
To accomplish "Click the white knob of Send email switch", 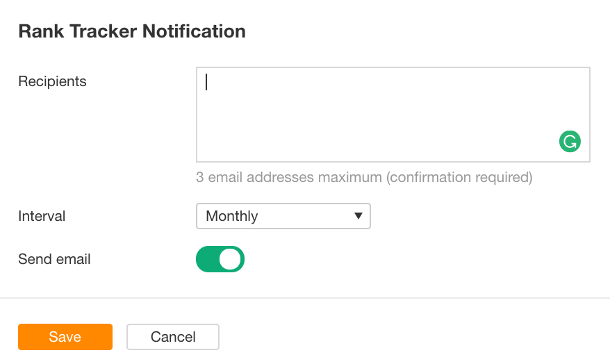I will [231, 259].
